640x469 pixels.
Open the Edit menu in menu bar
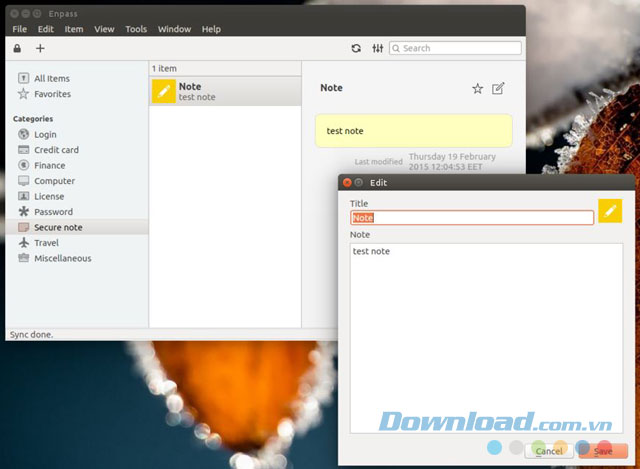(46, 29)
